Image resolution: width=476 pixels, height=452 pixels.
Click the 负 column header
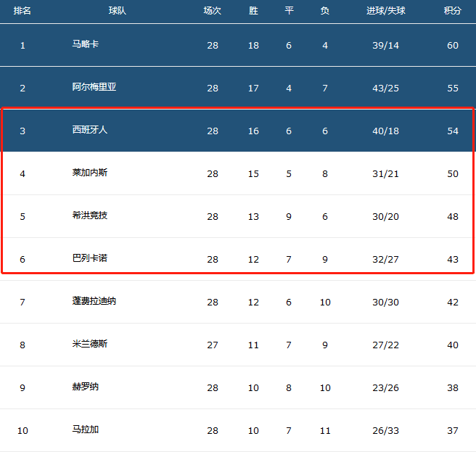click(x=325, y=11)
